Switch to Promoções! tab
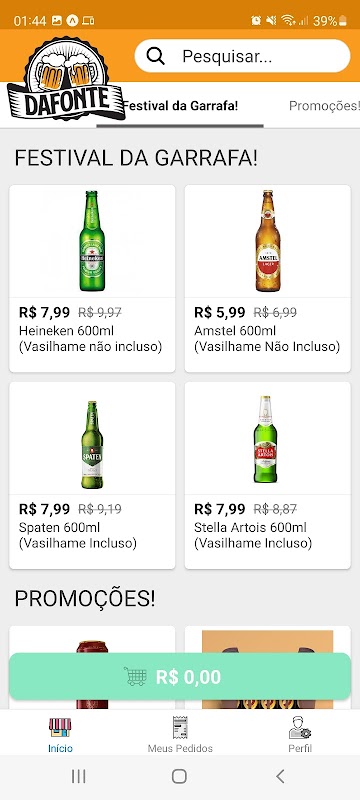The width and height of the screenshot is (360, 800). point(324,106)
